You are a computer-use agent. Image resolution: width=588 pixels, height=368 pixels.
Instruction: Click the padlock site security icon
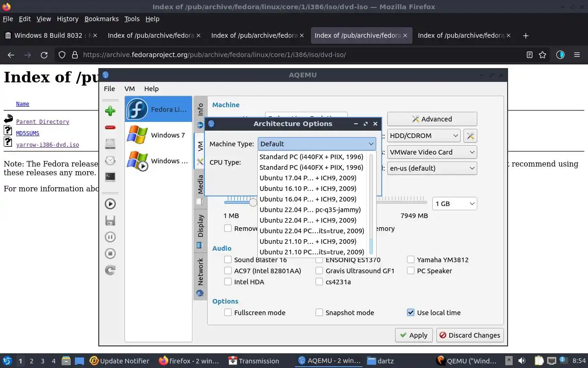[75, 55]
